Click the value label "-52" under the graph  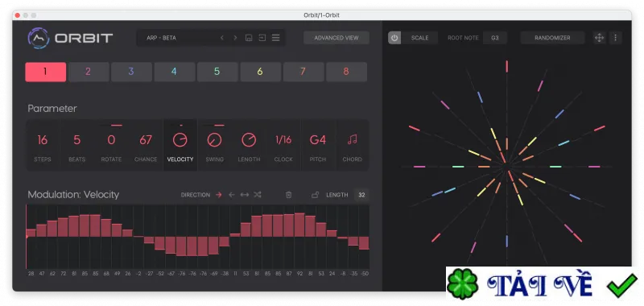(x=159, y=274)
